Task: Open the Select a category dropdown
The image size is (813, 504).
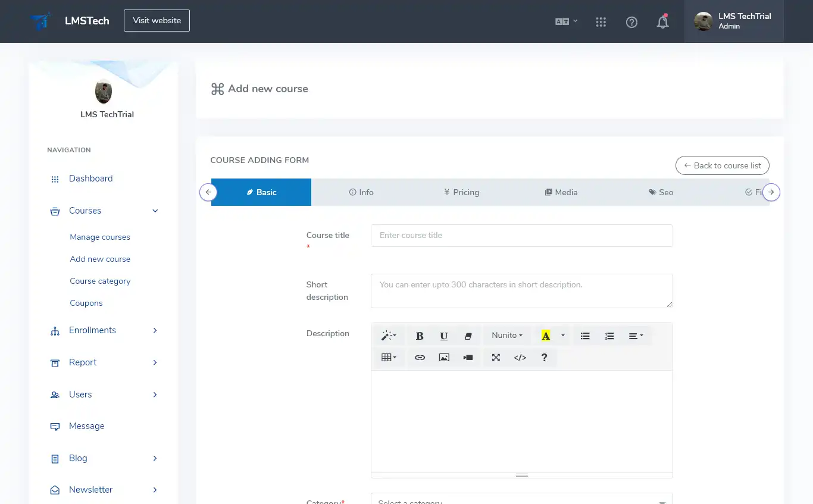Action: pos(521,501)
